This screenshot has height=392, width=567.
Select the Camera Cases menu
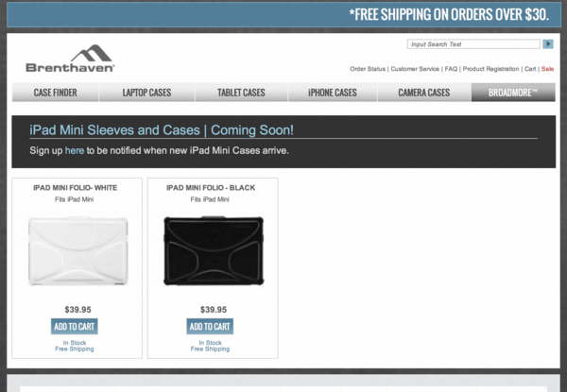point(424,93)
